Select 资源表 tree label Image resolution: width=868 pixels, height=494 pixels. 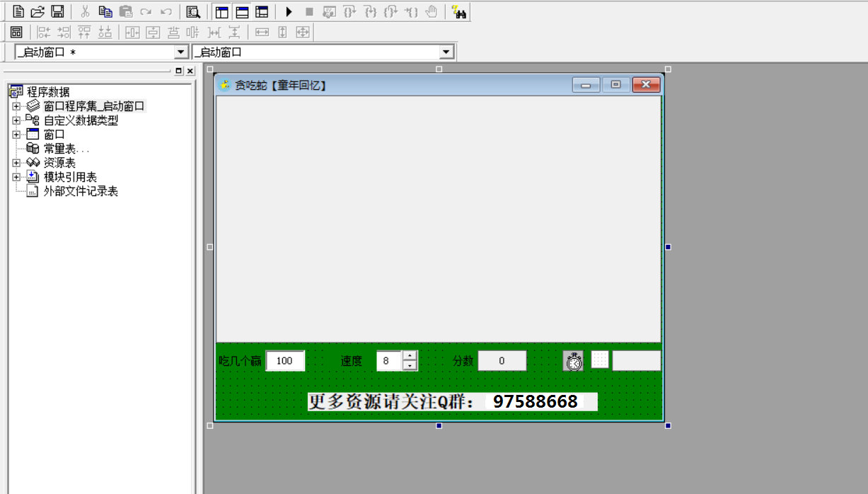coord(59,163)
